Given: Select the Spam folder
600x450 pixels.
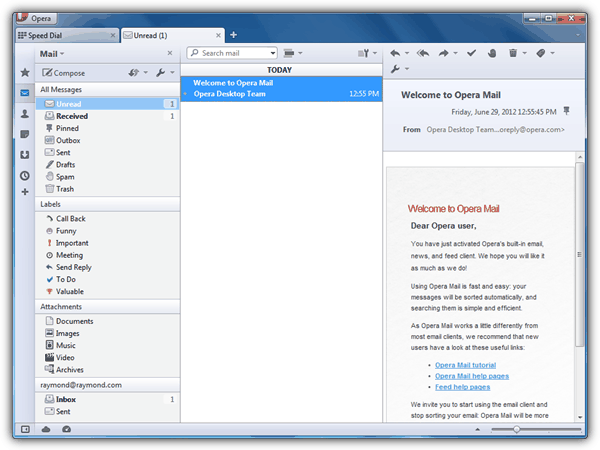Looking at the screenshot, I should pos(107,177).
